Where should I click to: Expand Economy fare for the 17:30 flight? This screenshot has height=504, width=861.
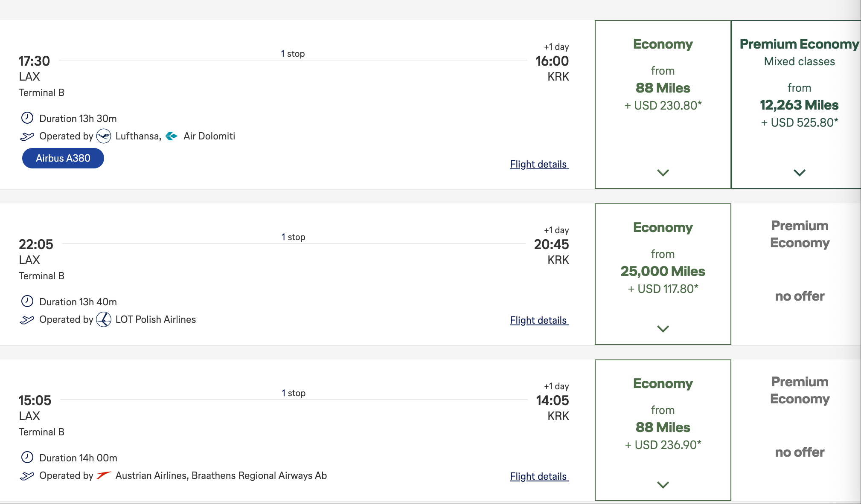[663, 173]
